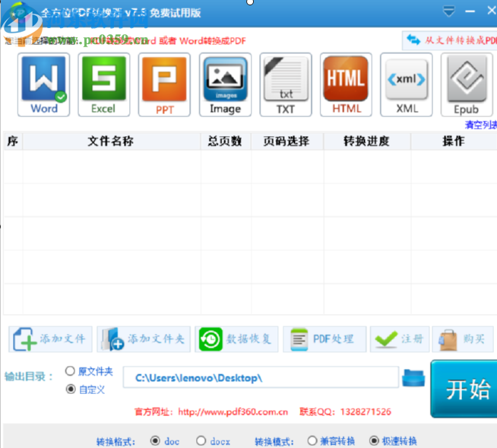Select 兼容转换 conversion mode
This screenshot has height=448, width=497.
[x=312, y=440]
